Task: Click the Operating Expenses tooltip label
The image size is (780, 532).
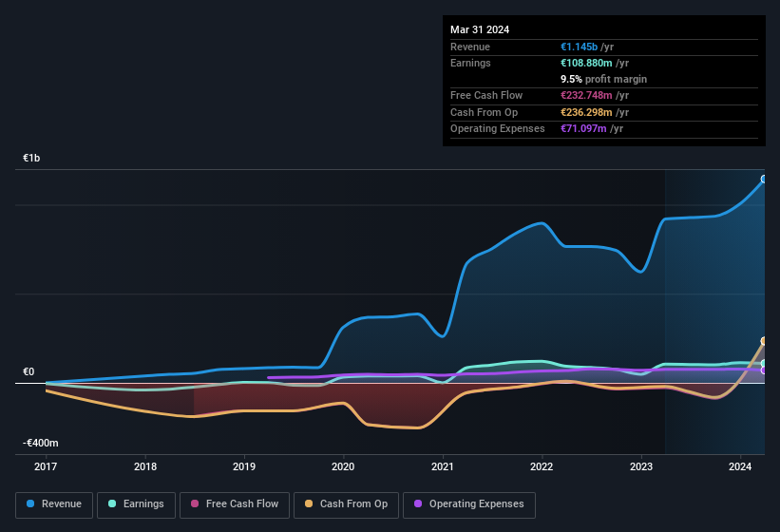Action: click(x=498, y=129)
